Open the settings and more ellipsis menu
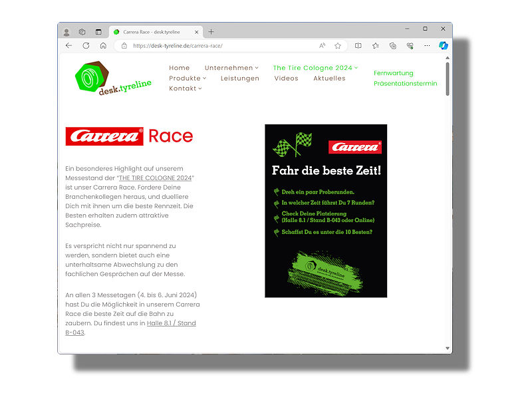The width and height of the screenshot is (532, 399). point(427,45)
